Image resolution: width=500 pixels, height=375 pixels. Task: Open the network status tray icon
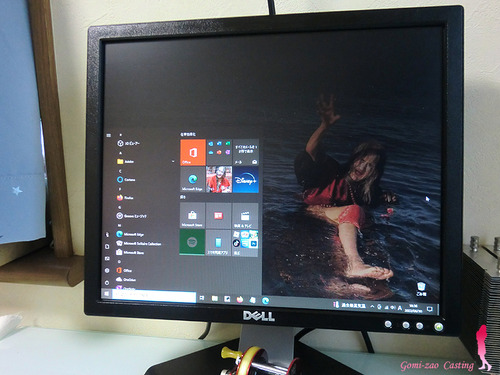[x=387, y=307]
